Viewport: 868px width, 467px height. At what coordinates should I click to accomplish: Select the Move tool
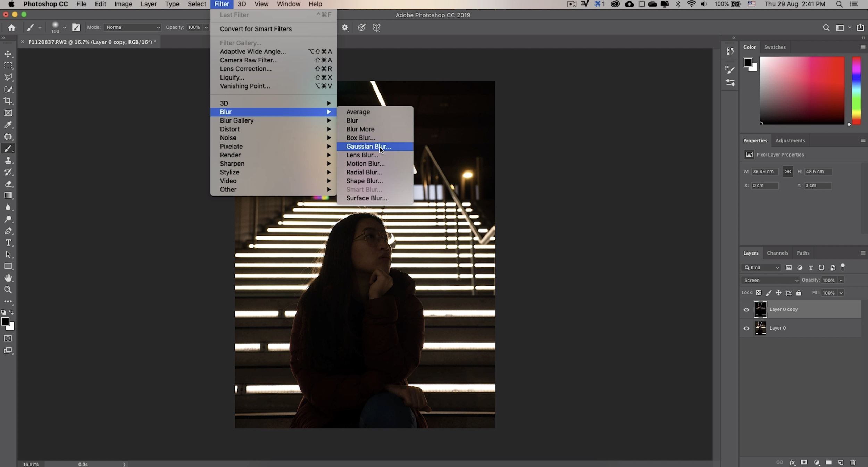tap(8, 54)
